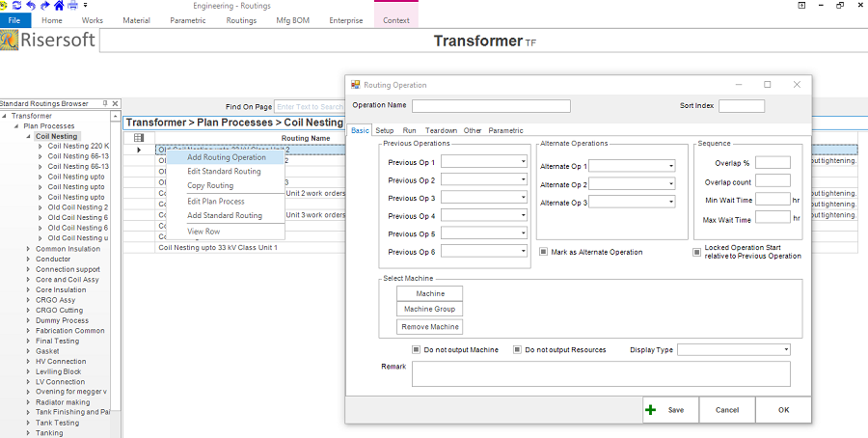The height and width of the screenshot is (438, 868).
Task: Click the Remove Machine button
Action: pyautogui.click(x=429, y=327)
